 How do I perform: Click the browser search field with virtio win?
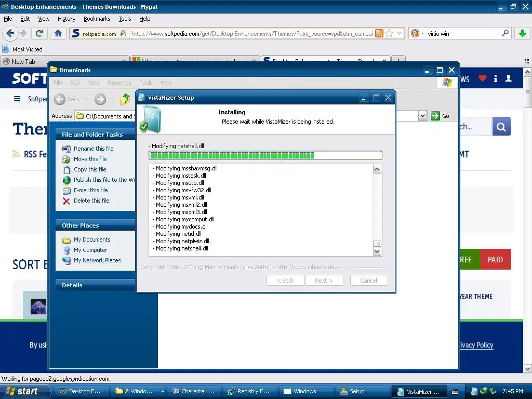coord(463,34)
